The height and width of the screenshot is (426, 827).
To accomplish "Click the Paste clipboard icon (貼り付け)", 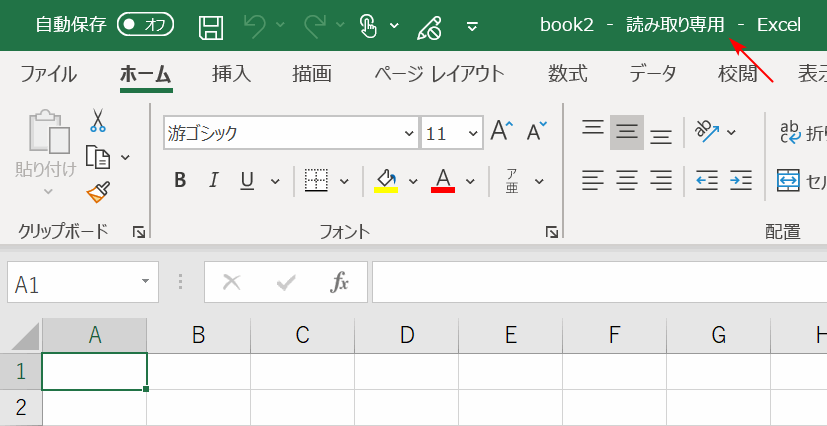I will point(49,131).
